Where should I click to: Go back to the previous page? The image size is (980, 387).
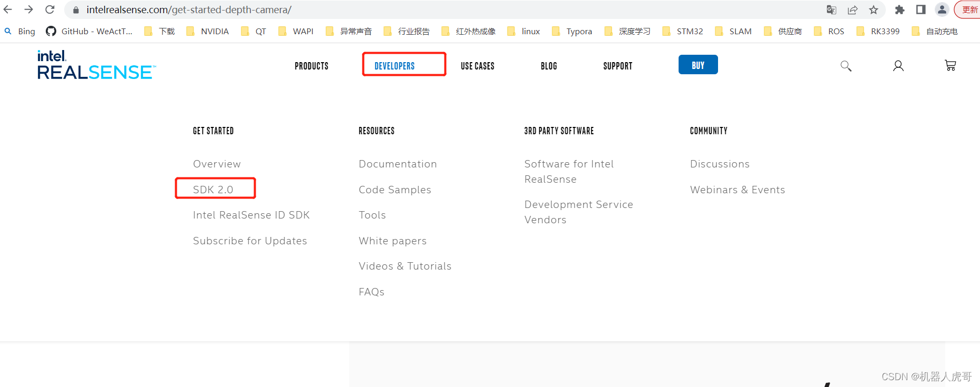click(8, 9)
